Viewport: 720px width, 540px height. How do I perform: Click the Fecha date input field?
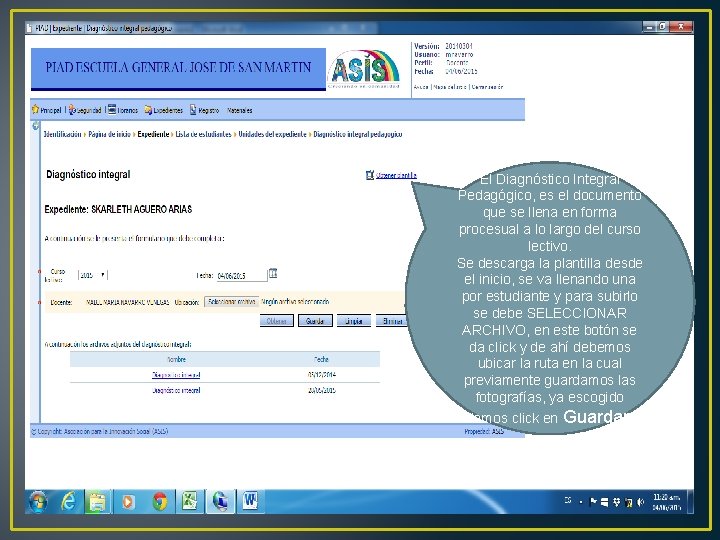click(x=242, y=276)
